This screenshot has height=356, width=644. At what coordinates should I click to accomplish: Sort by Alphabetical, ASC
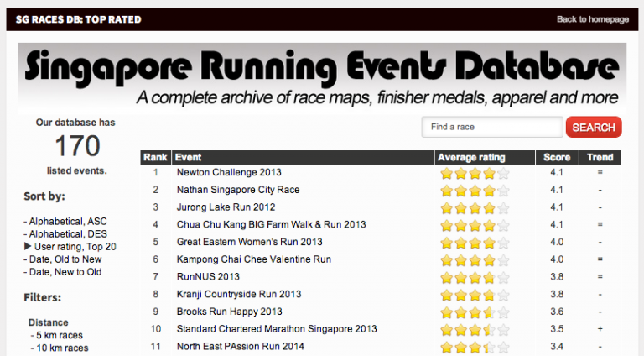click(x=65, y=222)
